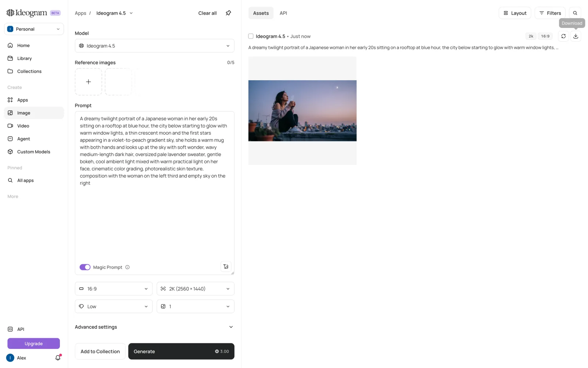Click the Upgrade button

(33, 343)
